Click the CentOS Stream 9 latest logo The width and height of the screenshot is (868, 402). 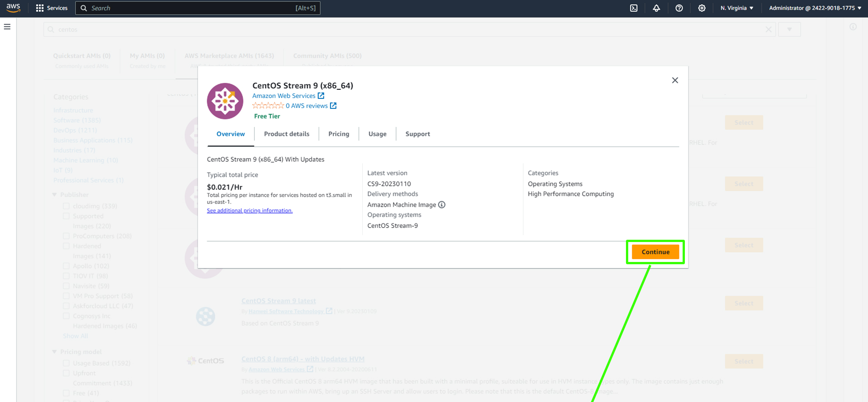tap(205, 316)
